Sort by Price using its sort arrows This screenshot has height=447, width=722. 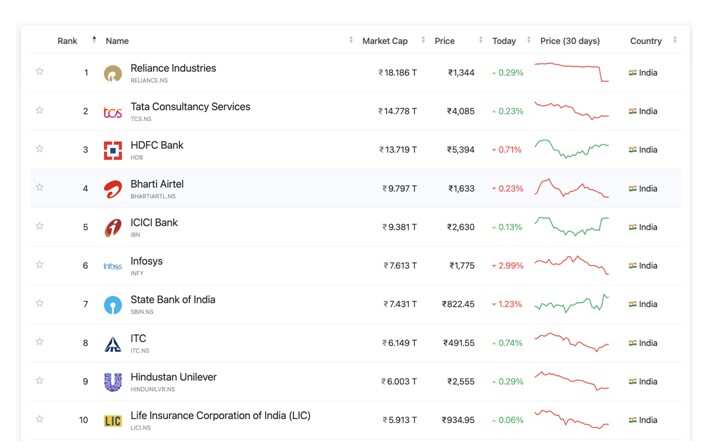pos(481,40)
